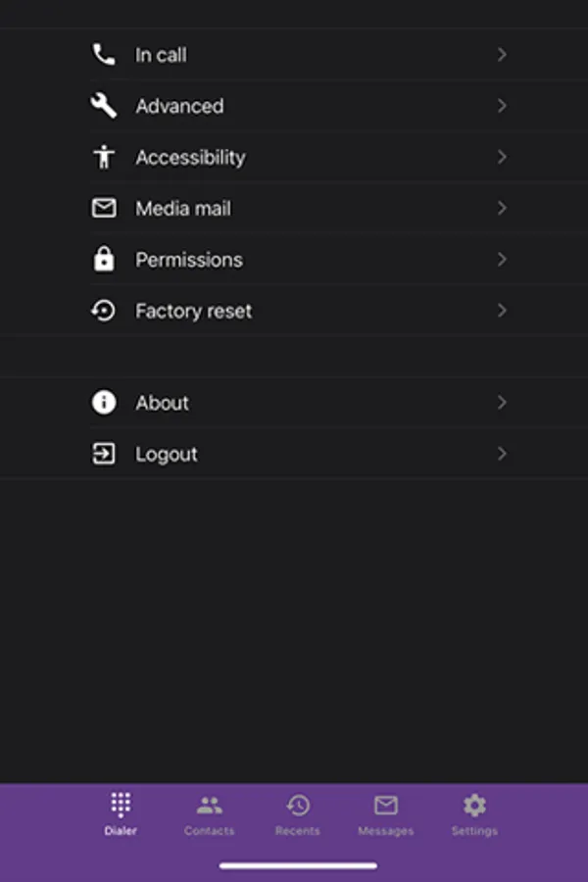Expand In call chevron arrow

(x=502, y=55)
